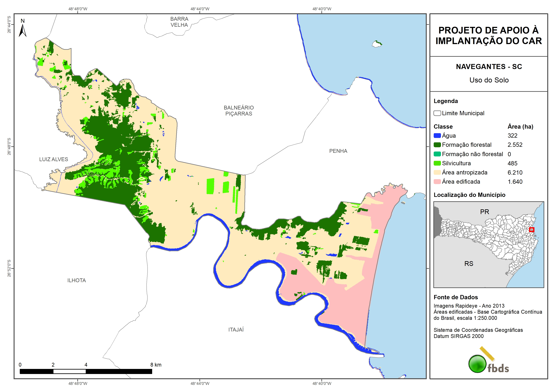This screenshot has width=555, height=392.
Task: Click the Área edificada pink swatch
Action: pos(437,182)
